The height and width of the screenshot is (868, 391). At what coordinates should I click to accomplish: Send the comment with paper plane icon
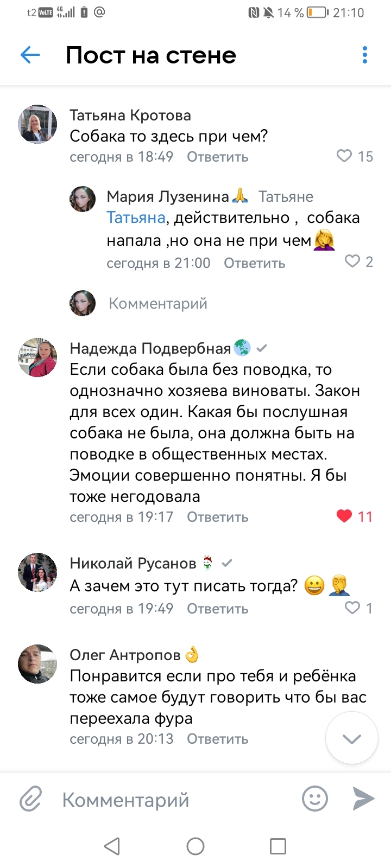363,799
